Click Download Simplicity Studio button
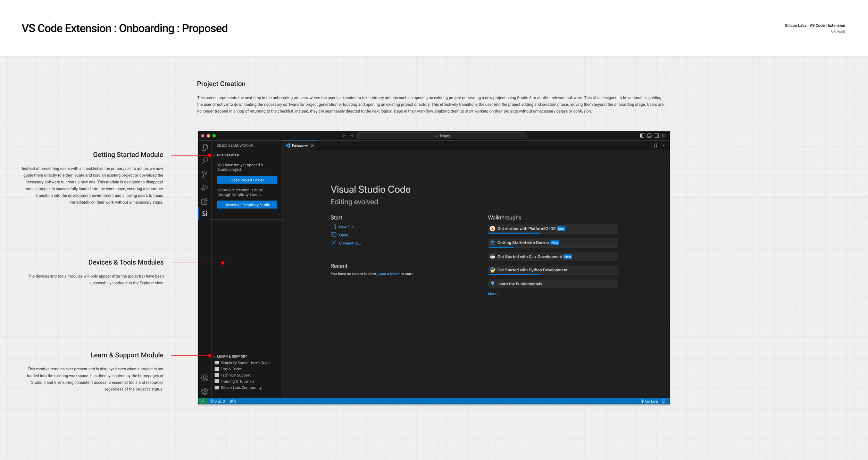The image size is (868, 460). (x=247, y=205)
